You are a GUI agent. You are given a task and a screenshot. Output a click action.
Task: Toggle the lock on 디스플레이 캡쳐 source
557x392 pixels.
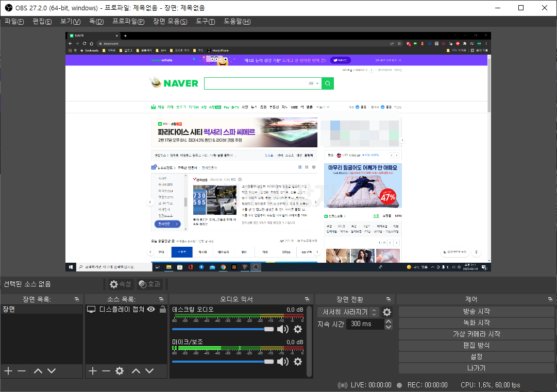163,309
